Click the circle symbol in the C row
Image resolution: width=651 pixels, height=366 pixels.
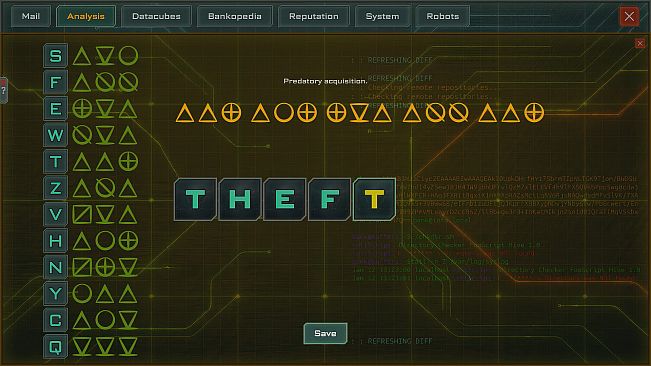click(105, 320)
